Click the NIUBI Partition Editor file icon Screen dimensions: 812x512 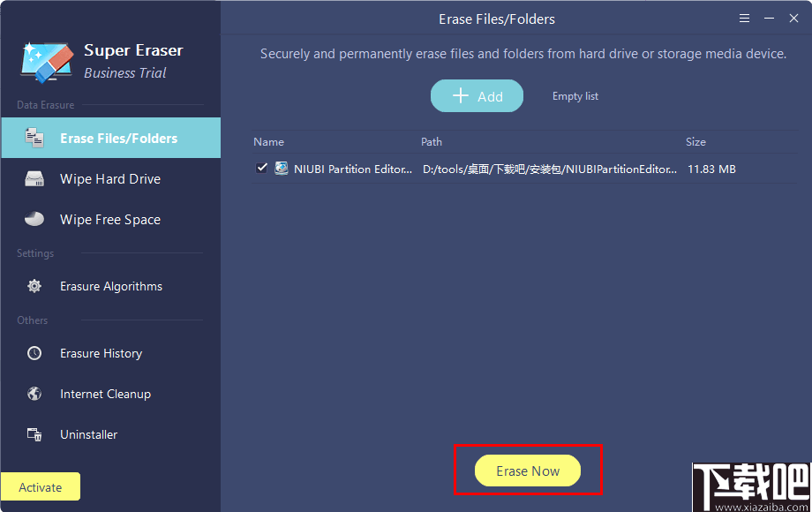[281, 169]
